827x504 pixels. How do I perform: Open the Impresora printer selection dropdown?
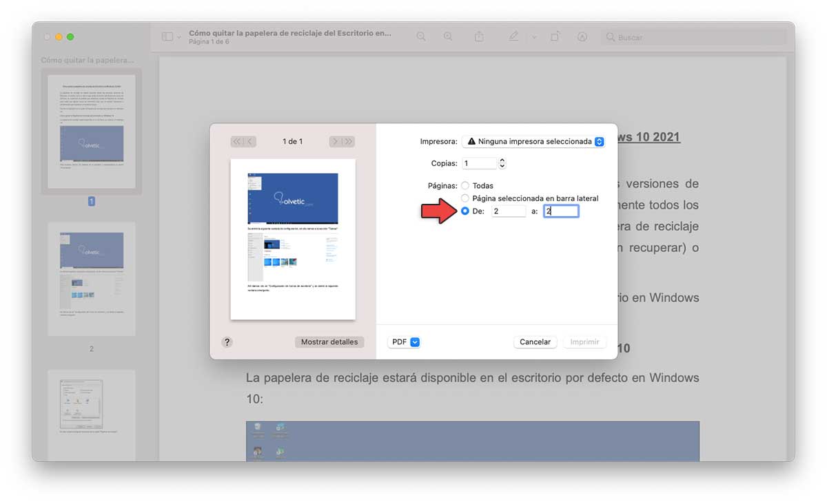pyautogui.click(x=534, y=141)
